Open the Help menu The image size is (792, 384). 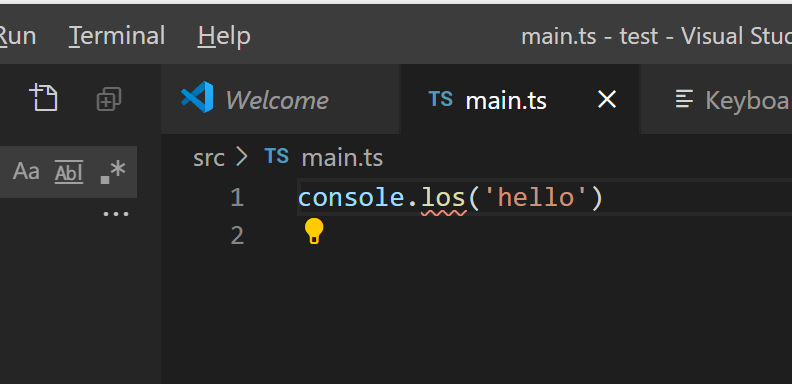224,36
